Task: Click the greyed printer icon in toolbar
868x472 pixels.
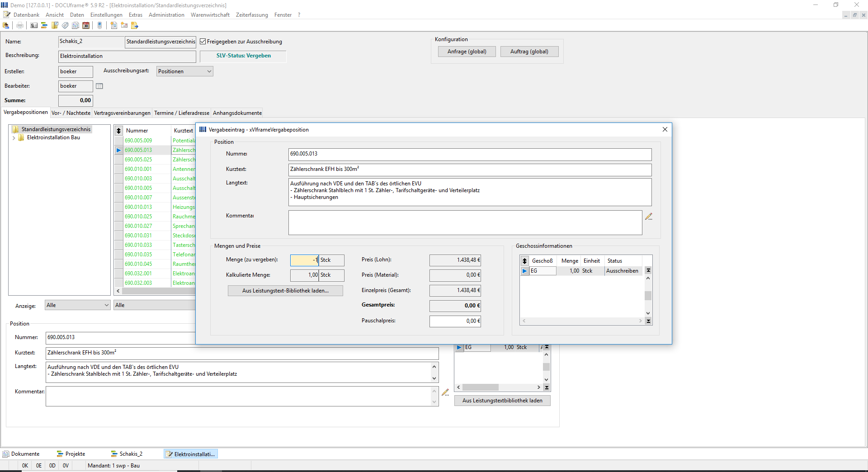Action: (x=20, y=25)
